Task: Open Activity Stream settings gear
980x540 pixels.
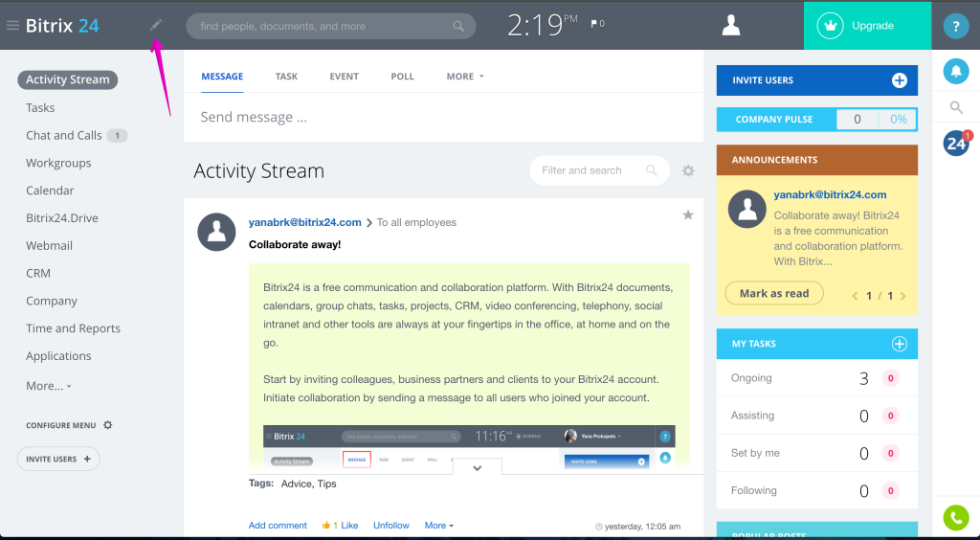Action: pos(688,170)
